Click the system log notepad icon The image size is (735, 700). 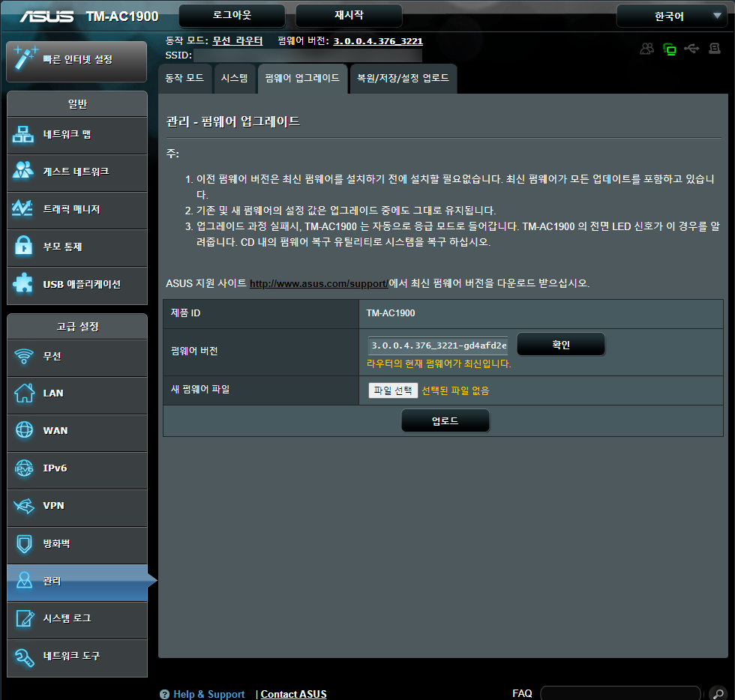coord(25,618)
